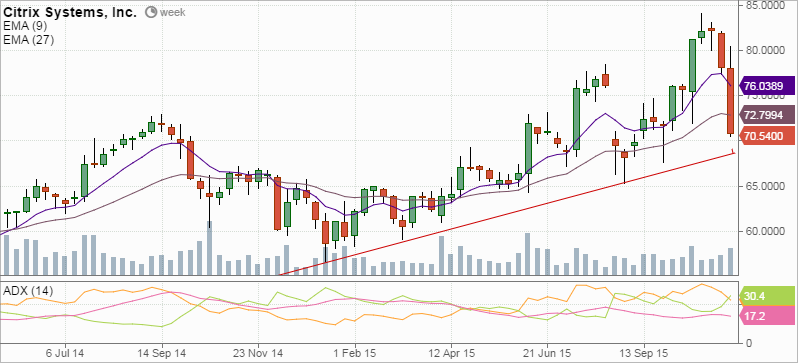Click the last large red candlestick body

click(x=730, y=101)
